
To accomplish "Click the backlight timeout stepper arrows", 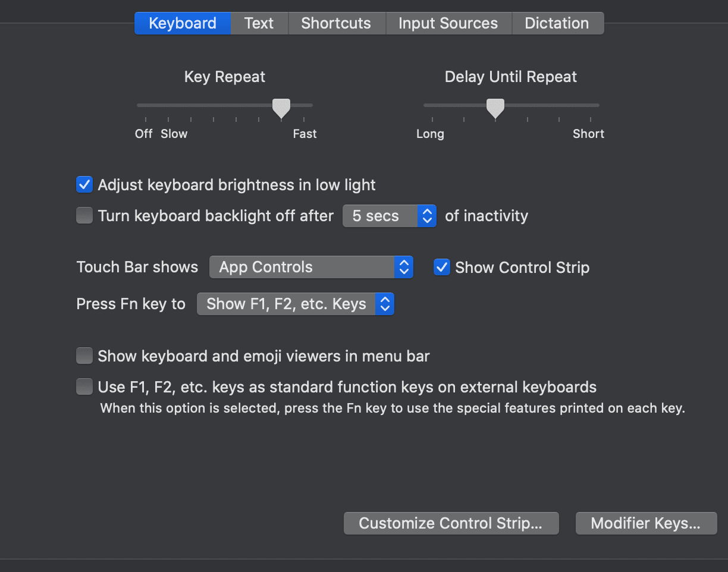I will click(426, 216).
